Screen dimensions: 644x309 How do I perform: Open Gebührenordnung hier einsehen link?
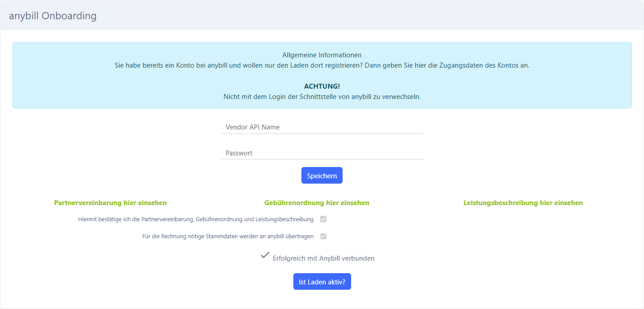click(317, 203)
